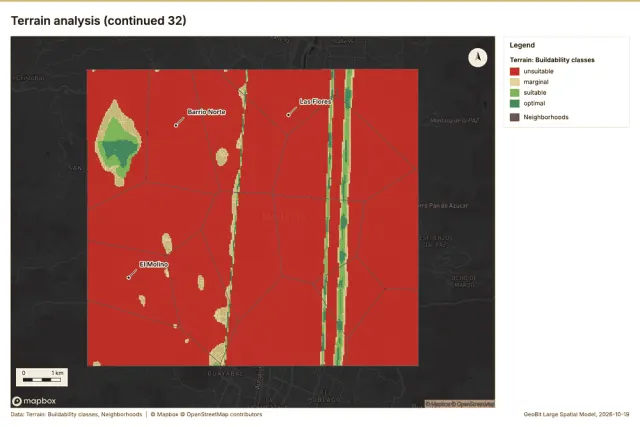Screen dimensions: 640x427
Task: Click the Barrio Norte map label
Action: (207, 112)
